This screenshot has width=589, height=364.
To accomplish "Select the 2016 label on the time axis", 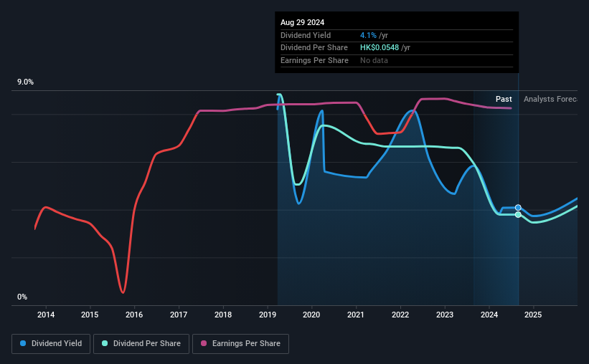I will [x=134, y=315].
